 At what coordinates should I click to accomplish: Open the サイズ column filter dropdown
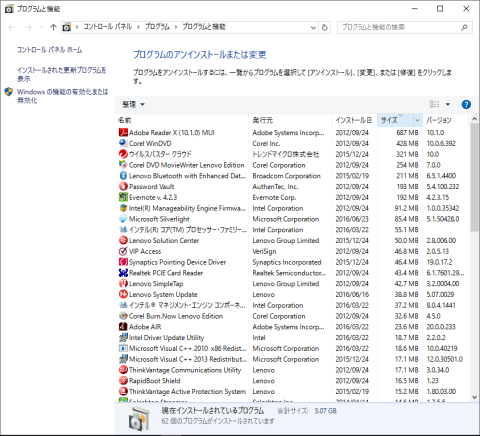pyautogui.click(x=417, y=120)
